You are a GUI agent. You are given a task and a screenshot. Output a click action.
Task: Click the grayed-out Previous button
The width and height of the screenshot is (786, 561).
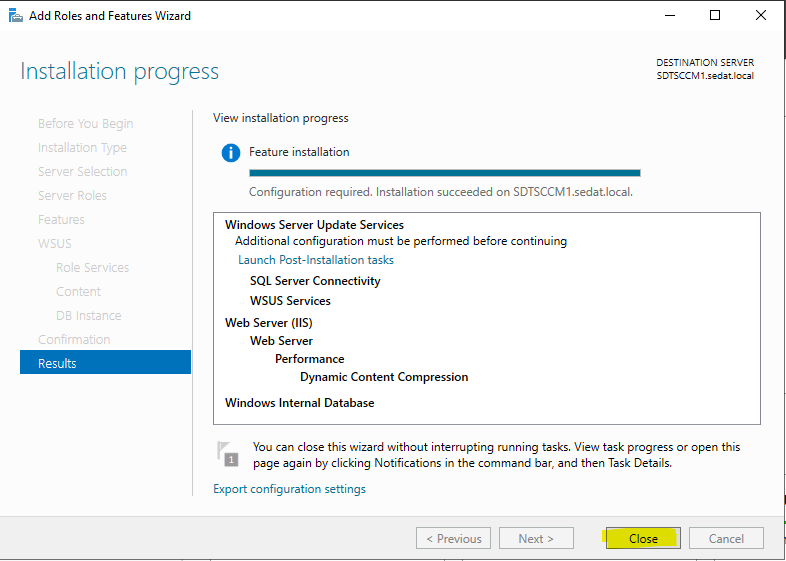point(453,538)
